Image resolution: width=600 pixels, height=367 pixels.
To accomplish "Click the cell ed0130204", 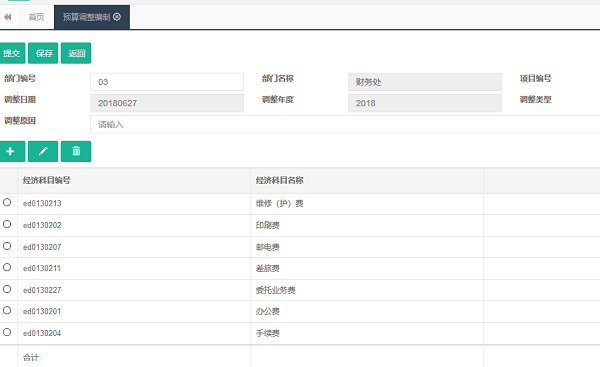I will pos(134,333).
